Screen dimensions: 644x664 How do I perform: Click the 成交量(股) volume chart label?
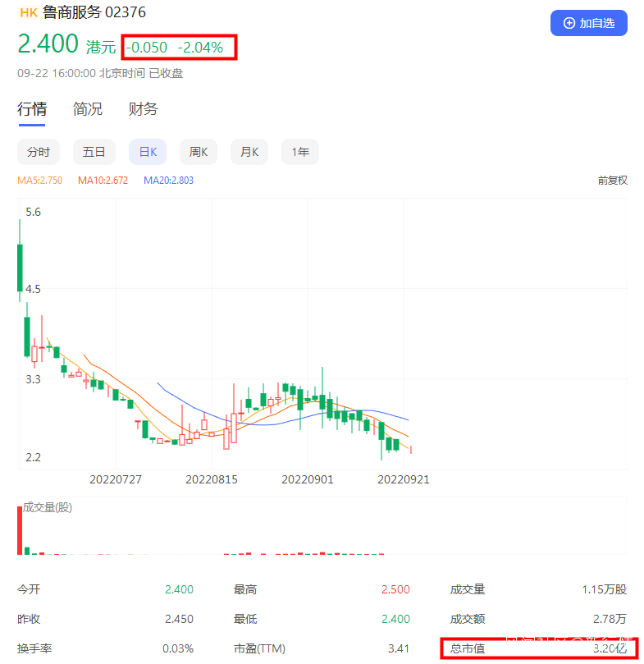[x=48, y=507]
